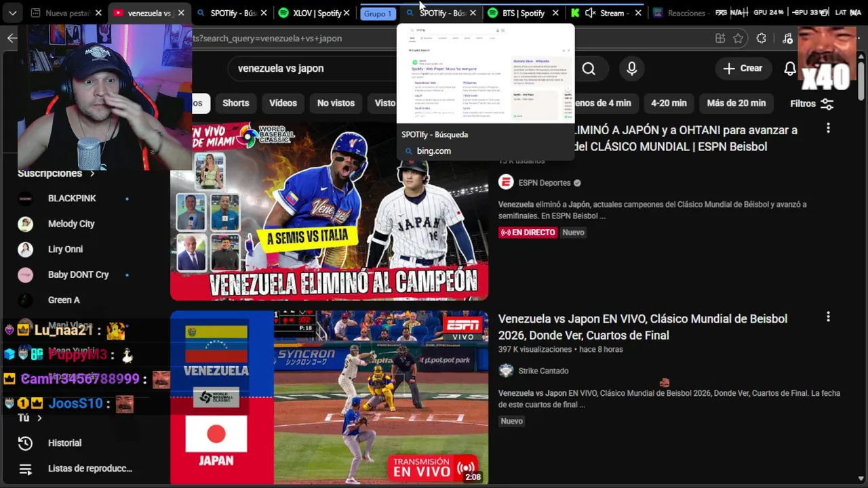The height and width of the screenshot is (488, 868).
Task: Open more options for Strike Cantado video
Action: point(828,317)
